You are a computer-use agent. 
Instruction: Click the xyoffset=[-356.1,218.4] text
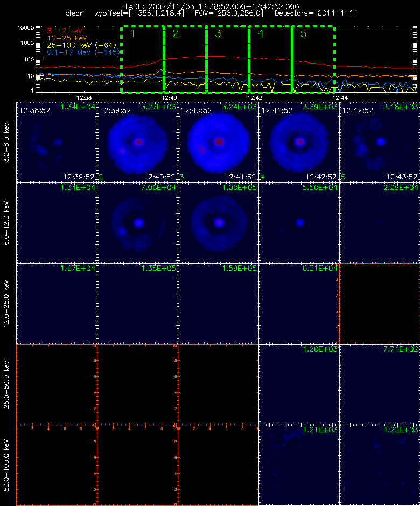pos(139,13)
